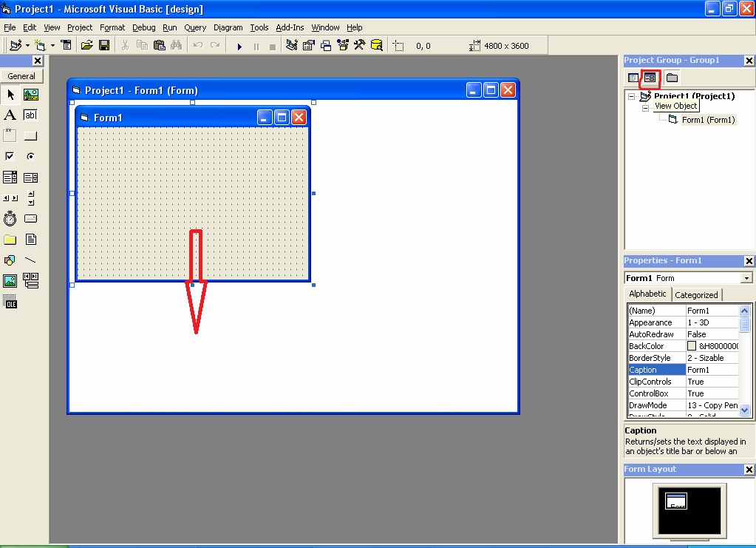Select the Data control tool
The width and height of the screenshot is (756, 548).
point(30,281)
